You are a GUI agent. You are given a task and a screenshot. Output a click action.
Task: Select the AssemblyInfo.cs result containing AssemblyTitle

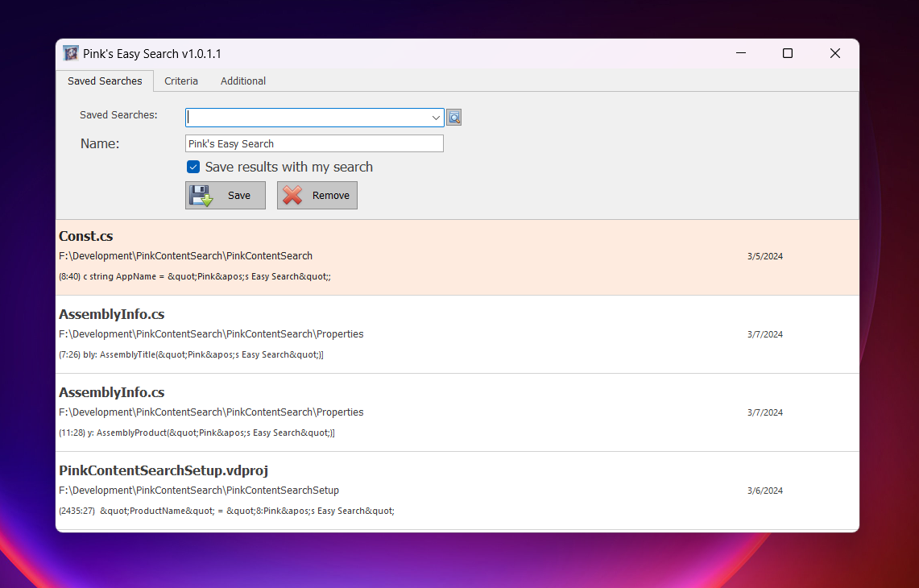pos(112,314)
